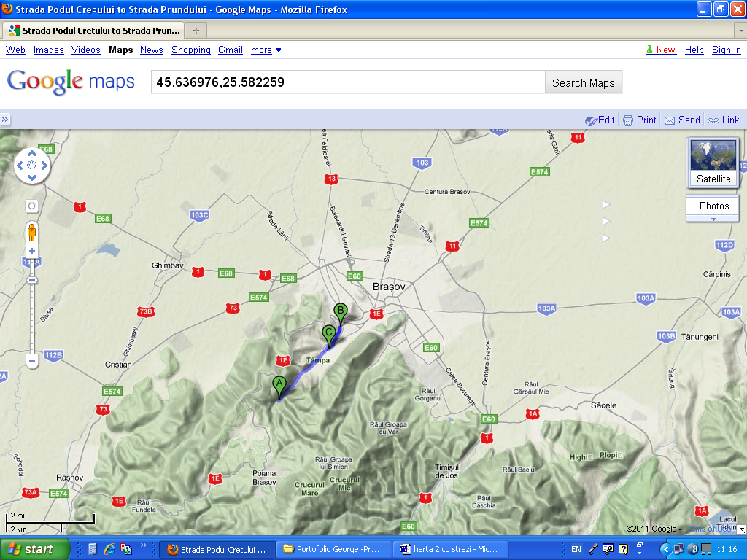Click the hand icon in the pan control
The image size is (747, 560).
pos(32,166)
